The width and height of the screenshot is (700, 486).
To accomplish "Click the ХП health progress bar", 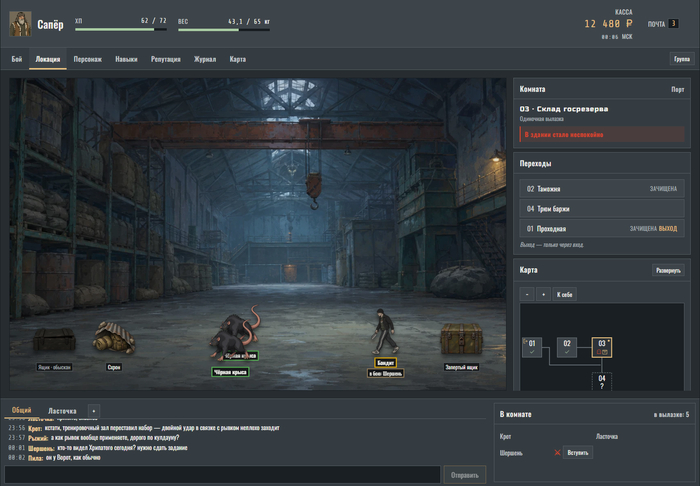I will pos(121,30).
